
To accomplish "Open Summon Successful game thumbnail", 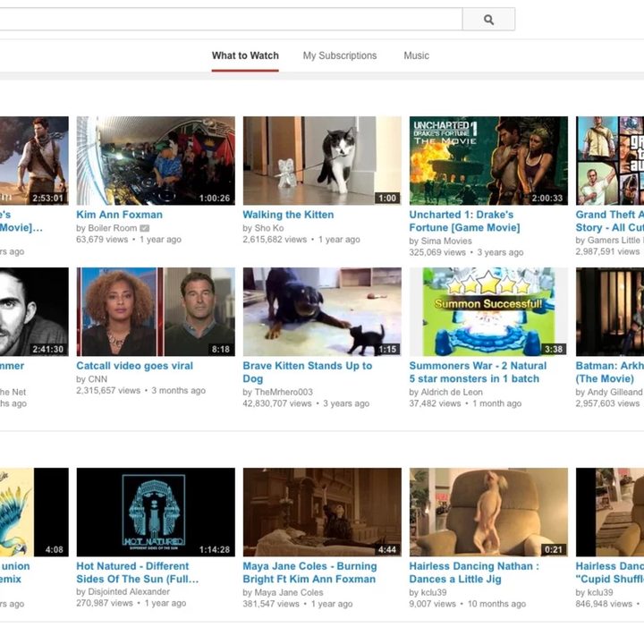I will pos(488,312).
